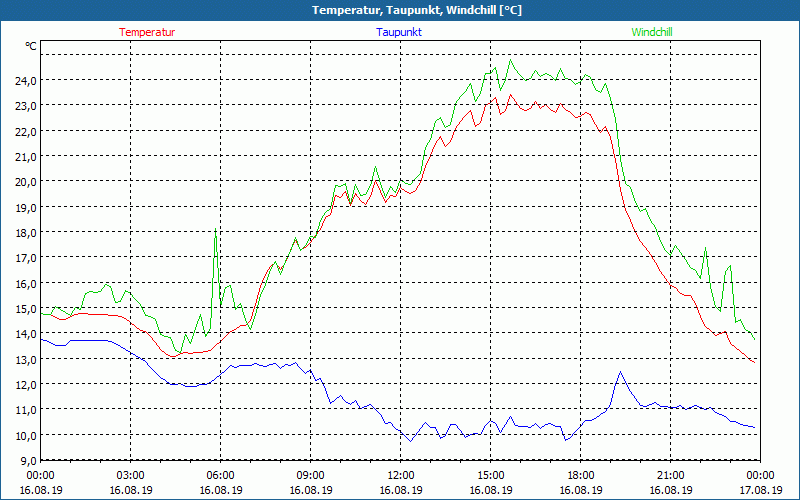Click the '14,0' y-axis value
The height and width of the screenshot is (500, 800).
(26, 334)
